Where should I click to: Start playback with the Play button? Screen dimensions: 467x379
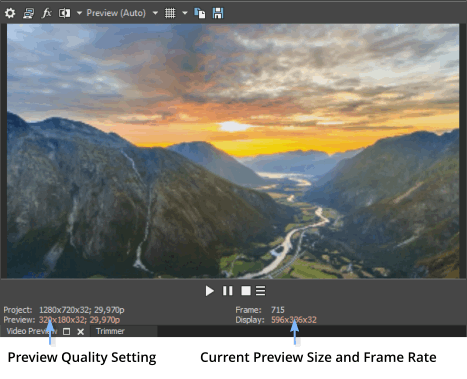click(209, 291)
